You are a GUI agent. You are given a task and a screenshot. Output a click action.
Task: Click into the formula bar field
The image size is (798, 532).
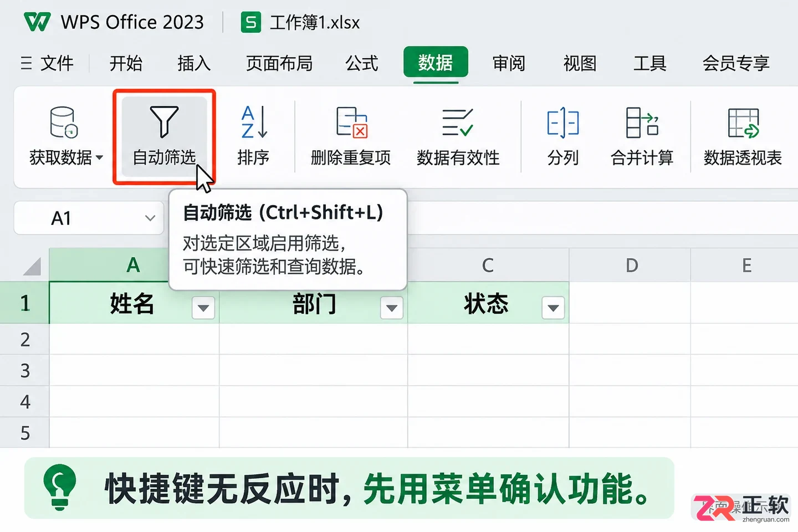click(x=602, y=218)
